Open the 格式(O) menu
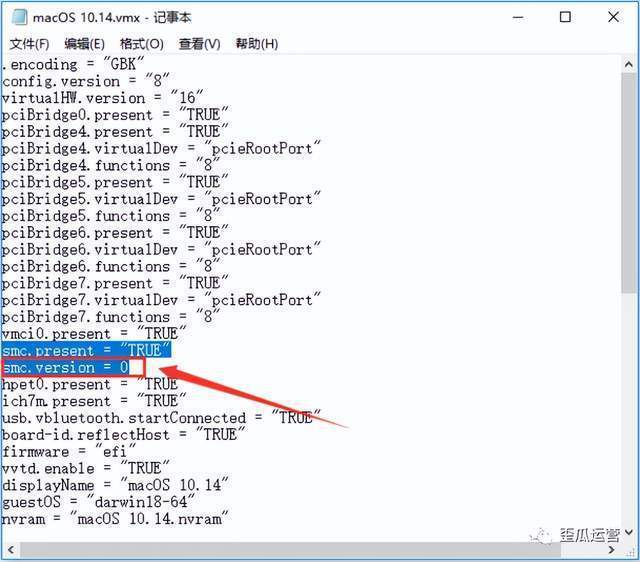Screen dimensions: 640x562 click(x=142, y=44)
